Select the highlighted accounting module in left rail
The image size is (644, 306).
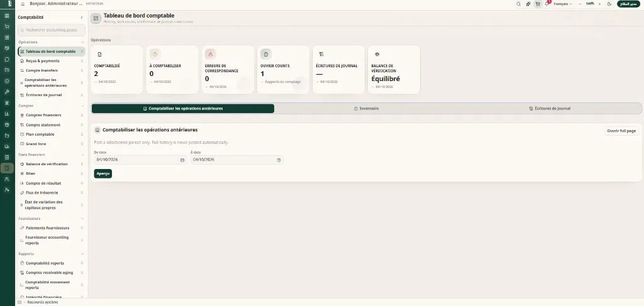tap(7, 168)
